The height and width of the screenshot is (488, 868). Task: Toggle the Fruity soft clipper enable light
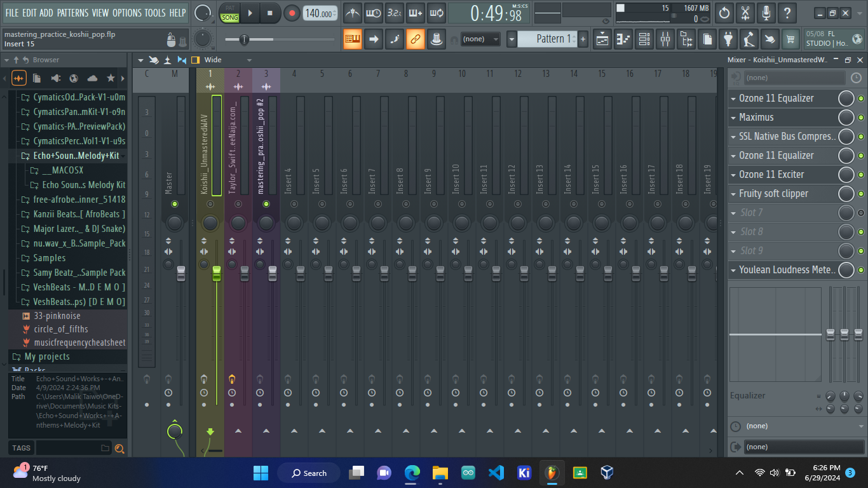[861, 194]
